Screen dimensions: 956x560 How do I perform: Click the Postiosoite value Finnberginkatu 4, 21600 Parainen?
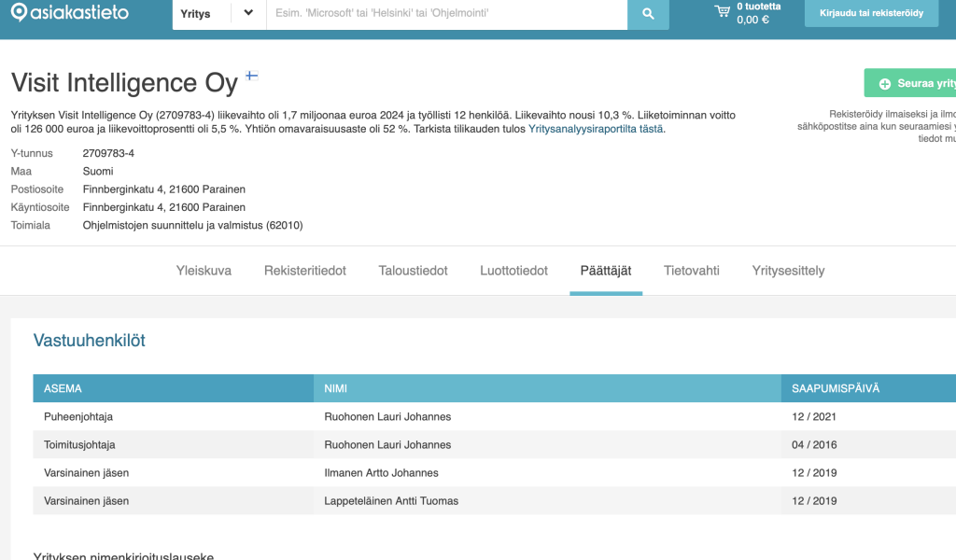[164, 189]
